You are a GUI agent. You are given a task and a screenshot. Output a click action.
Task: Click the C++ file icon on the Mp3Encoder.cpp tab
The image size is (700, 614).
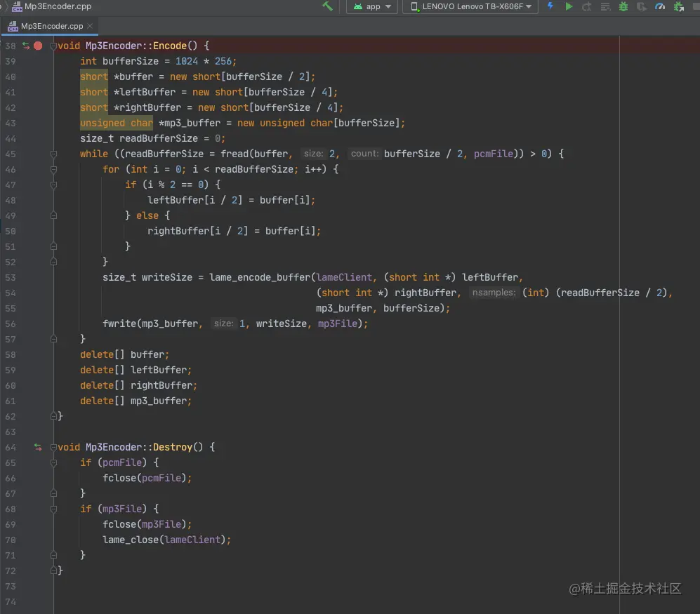(13, 27)
